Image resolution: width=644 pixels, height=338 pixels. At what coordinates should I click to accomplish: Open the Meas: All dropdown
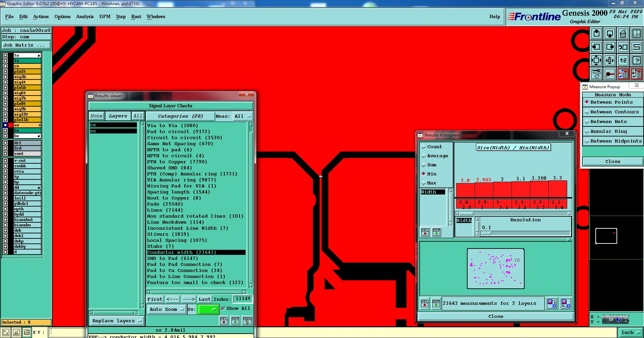[x=243, y=116]
